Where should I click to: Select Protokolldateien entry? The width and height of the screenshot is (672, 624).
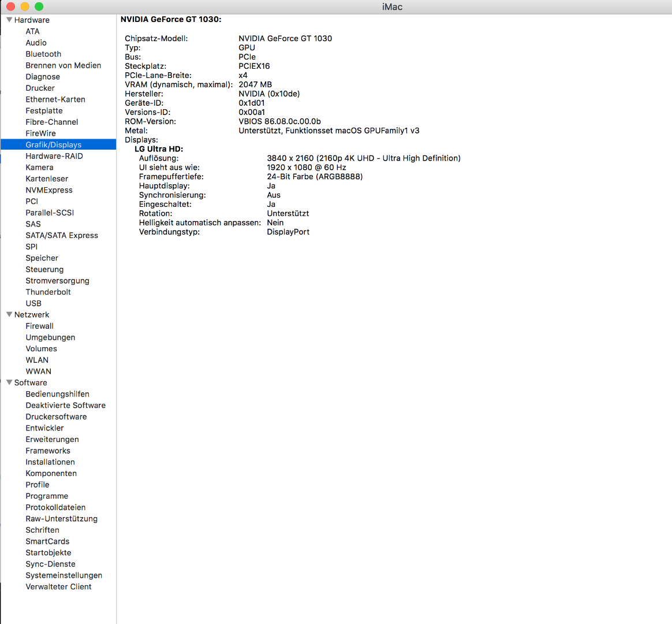click(56, 507)
